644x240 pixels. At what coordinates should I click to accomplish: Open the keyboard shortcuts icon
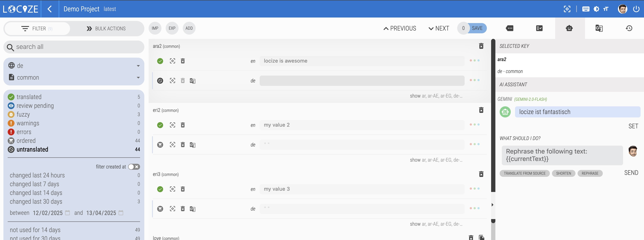click(585, 9)
